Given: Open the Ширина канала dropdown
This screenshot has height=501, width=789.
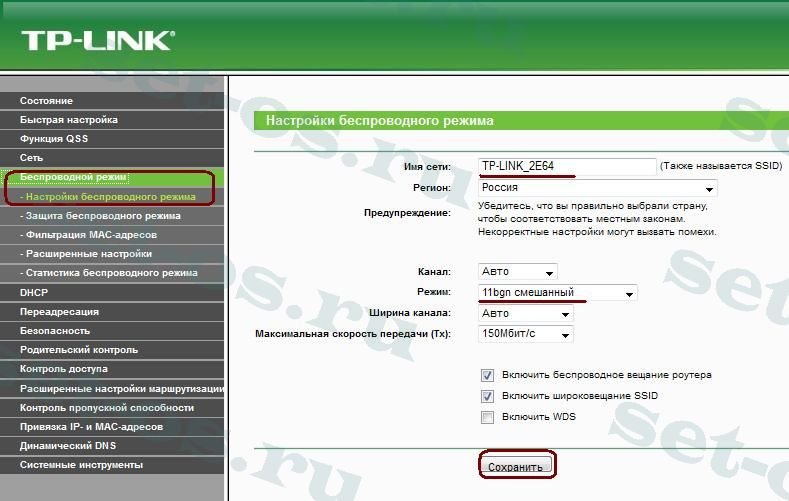Looking at the screenshot, I should [x=525, y=314].
